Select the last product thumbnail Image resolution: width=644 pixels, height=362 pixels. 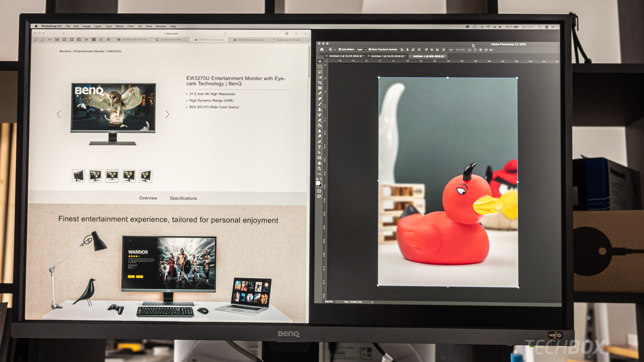[146, 176]
